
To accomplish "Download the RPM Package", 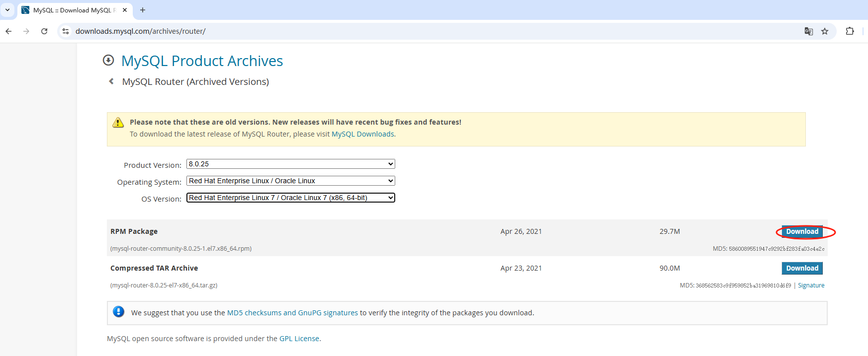I will (802, 231).
